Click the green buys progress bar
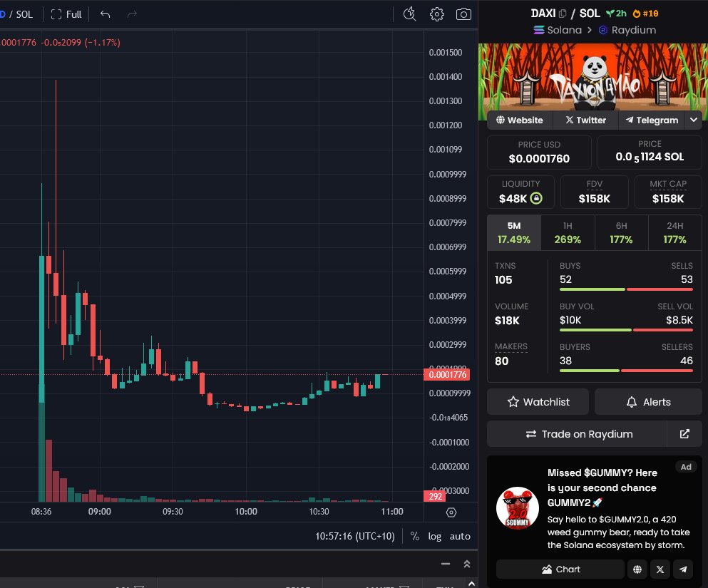The image size is (708, 588). point(592,289)
